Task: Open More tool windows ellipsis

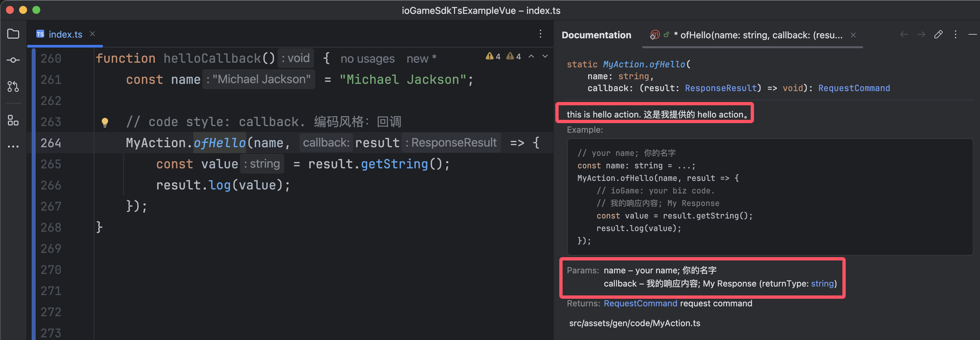Action: (x=13, y=147)
